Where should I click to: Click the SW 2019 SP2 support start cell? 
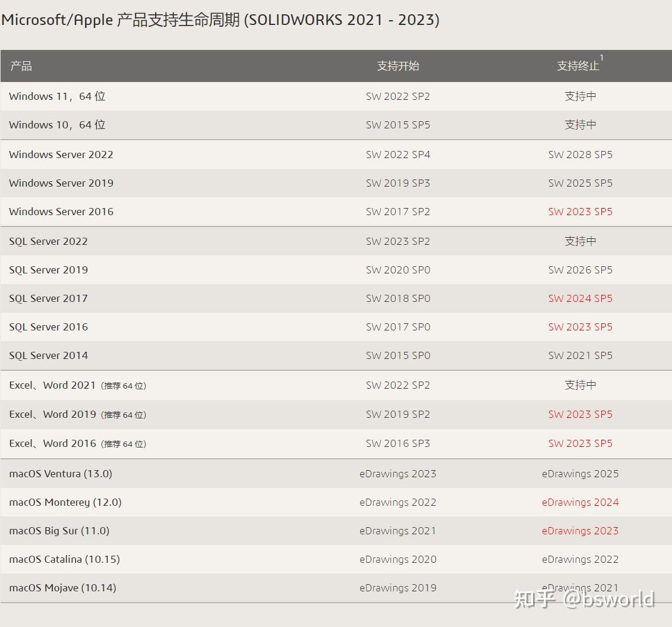397,414
